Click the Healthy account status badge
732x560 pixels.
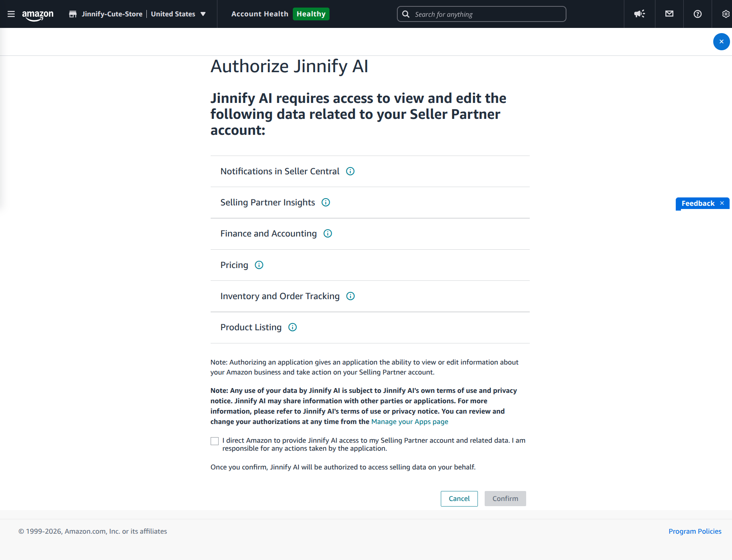(311, 14)
